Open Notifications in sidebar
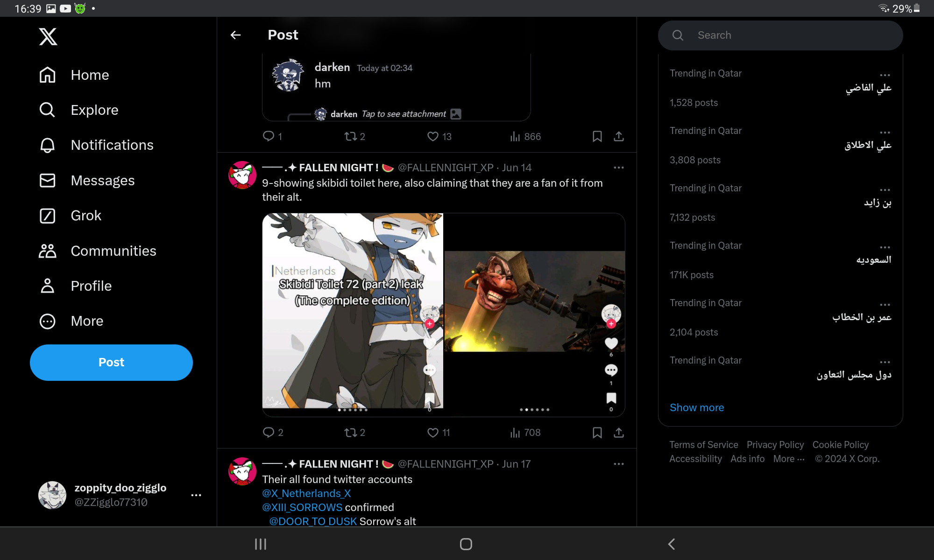This screenshot has width=934, height=560. point(96,145)
